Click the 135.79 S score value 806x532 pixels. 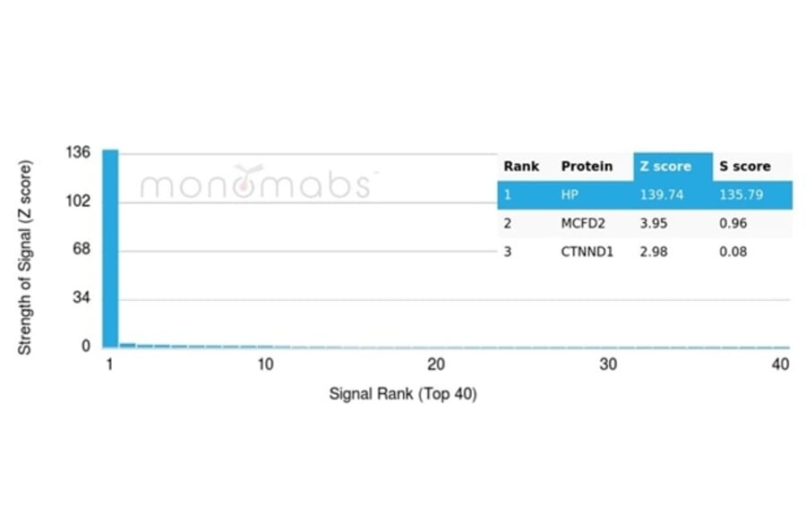[741, 194]
